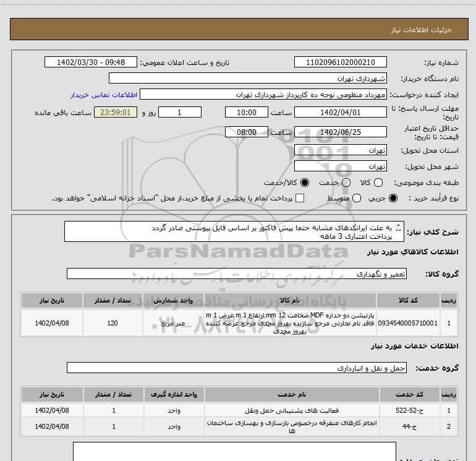Click the validity time field 08:00
Viewport: 476px width, 461px height.
coord(247,132)
